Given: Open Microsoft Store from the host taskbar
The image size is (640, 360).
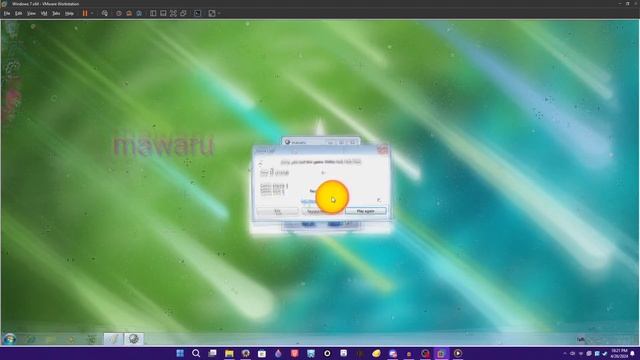Looking at the screenshot, I should coord(262,353).
